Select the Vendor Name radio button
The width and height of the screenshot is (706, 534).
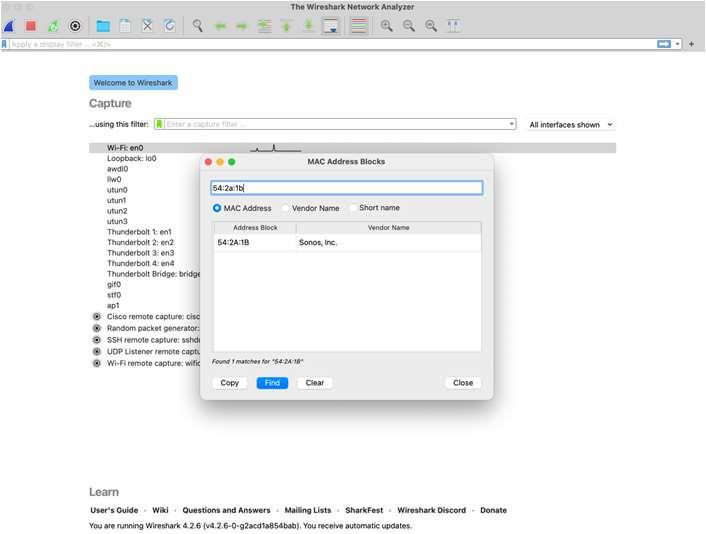(x=285, y=208)
